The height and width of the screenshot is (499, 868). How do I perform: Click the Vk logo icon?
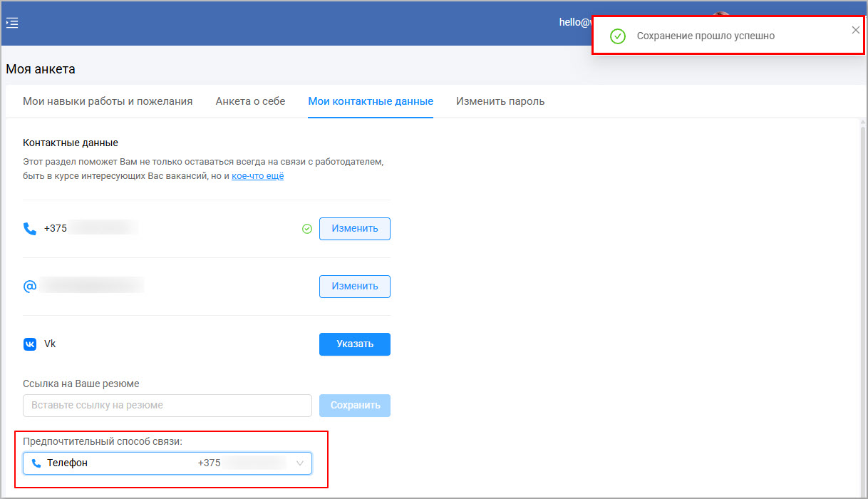[30, 344]
